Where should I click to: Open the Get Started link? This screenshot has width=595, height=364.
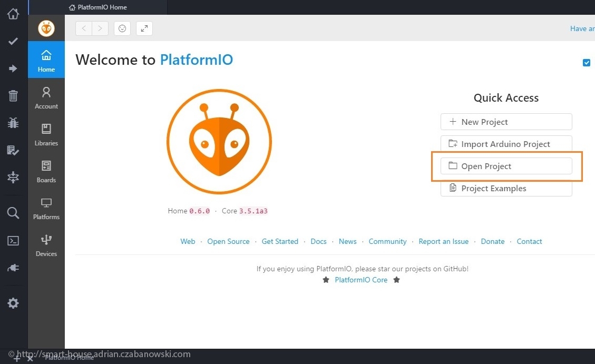tap(280, 242)
